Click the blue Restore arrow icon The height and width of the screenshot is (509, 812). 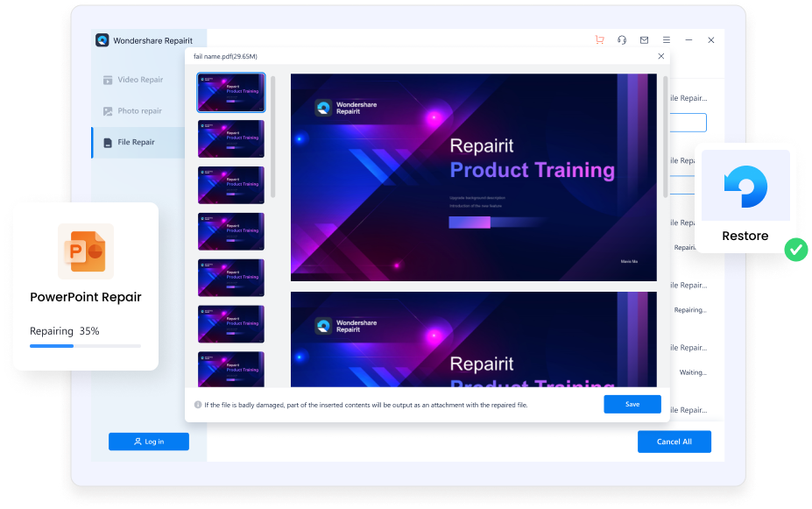coord(745,187)
